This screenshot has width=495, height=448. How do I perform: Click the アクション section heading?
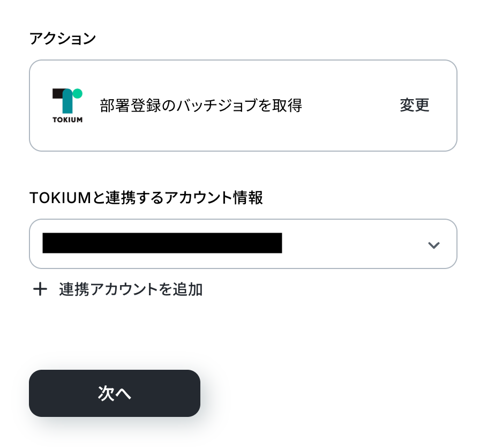click(63, 39)
